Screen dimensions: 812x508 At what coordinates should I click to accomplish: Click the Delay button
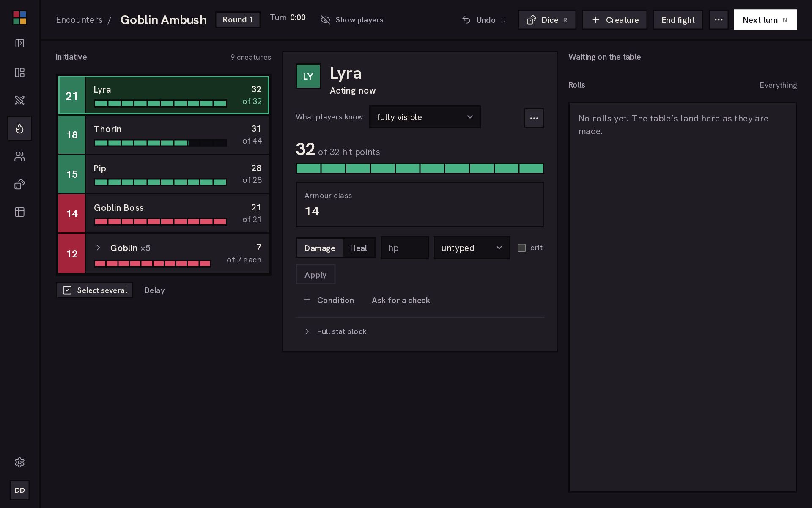click(154, 290)
